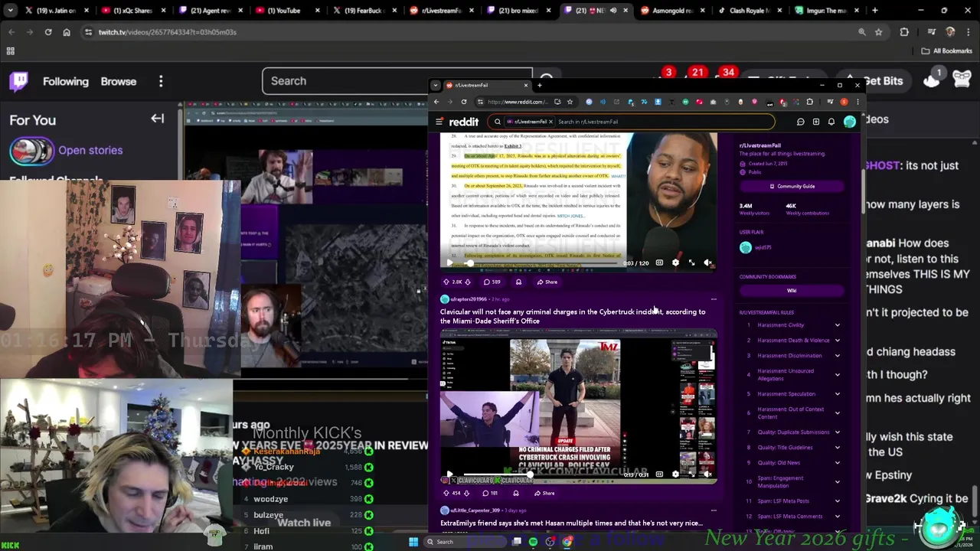Image resolution: width=980 pixels, height=551 pixels.
Task: Expand rule Harassment: Discrimination
Action: pyautogui.click(x=837, y=356)
